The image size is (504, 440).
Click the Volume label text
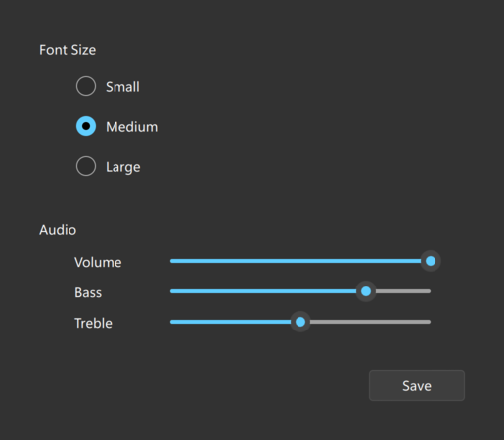pos(98,262)
